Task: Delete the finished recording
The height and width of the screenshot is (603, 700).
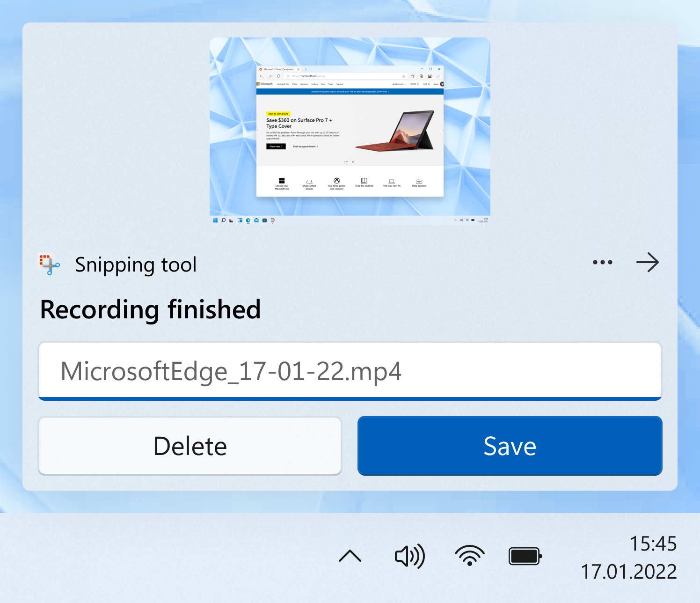Action: pos(190,446)
